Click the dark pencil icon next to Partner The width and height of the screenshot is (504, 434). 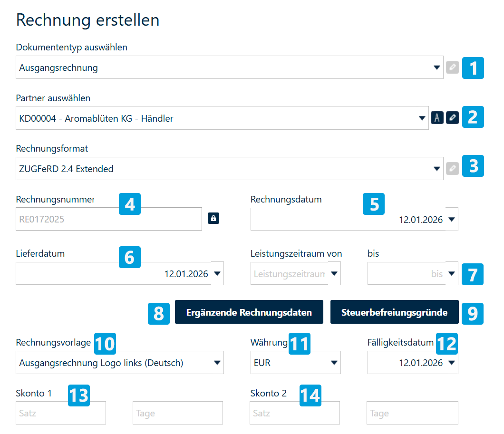[x=452, y=117]
